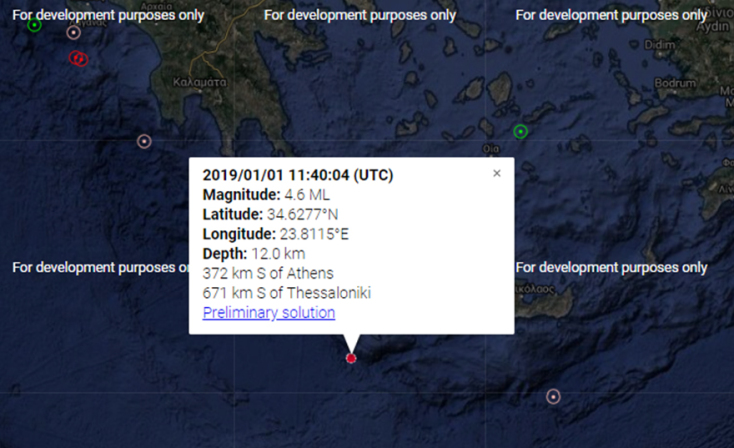This screenshot has height=448, width=734.
Task: Click the Bodrum label on the map
Action: pos(673,83)
